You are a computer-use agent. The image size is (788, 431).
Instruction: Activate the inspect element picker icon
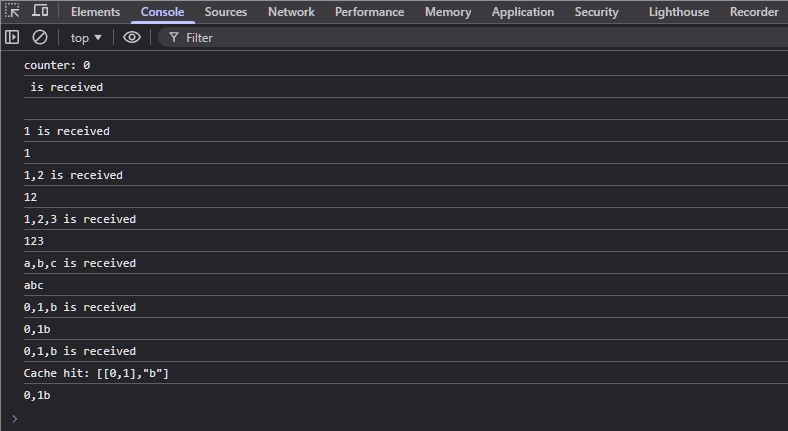click(x=12, y=11)
